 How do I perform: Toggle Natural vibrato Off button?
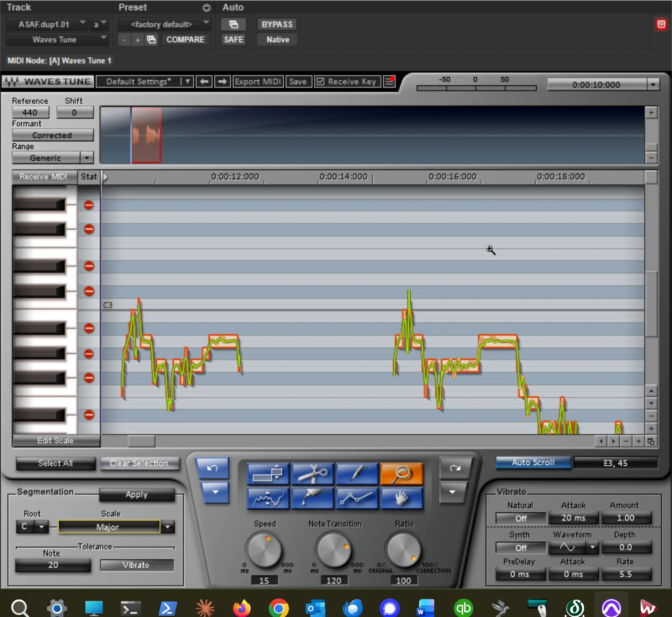point(521,518)
